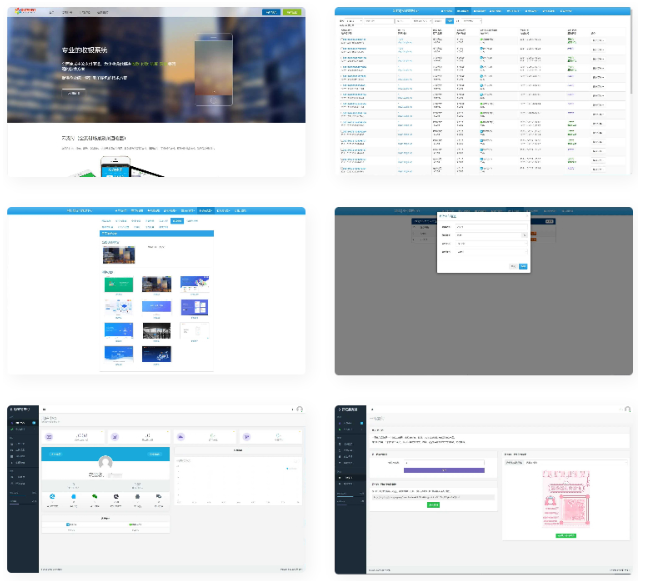
Task: Click the hamburger menu icon in dashboard header
Action: coord(45,409)
